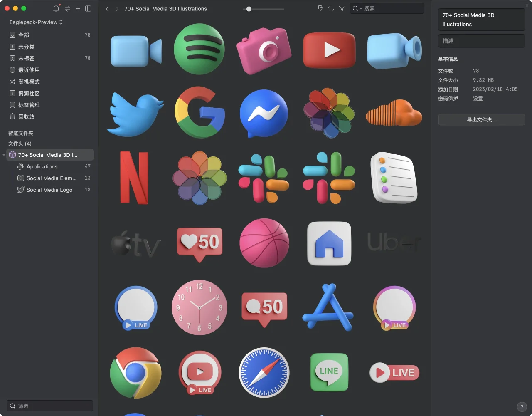Select the comment 50 bubble thumbnail
The height and width of the screenshot is (416, 532).
click(x=264, y=310)
